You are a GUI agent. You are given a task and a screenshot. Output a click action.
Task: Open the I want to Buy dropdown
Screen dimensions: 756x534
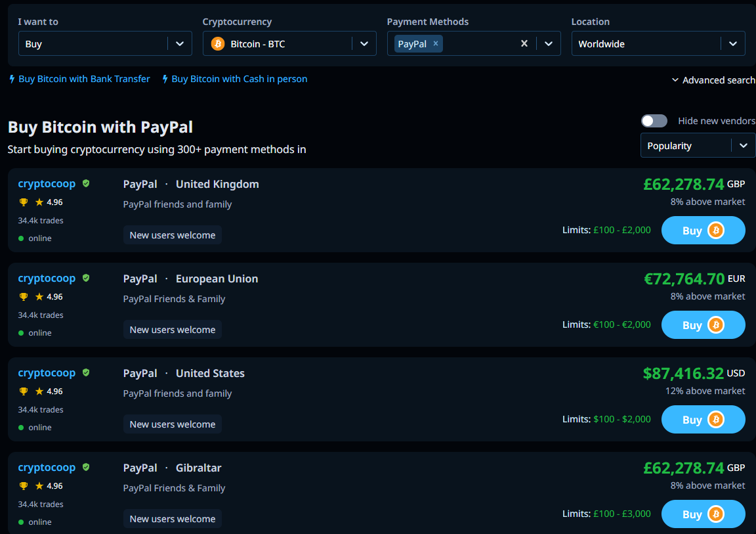pos(105,43)
